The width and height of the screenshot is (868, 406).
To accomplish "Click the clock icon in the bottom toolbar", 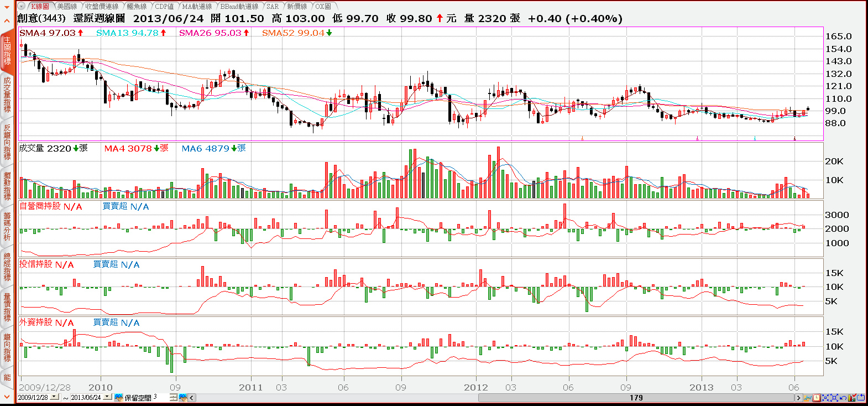I will pos(817,397).
